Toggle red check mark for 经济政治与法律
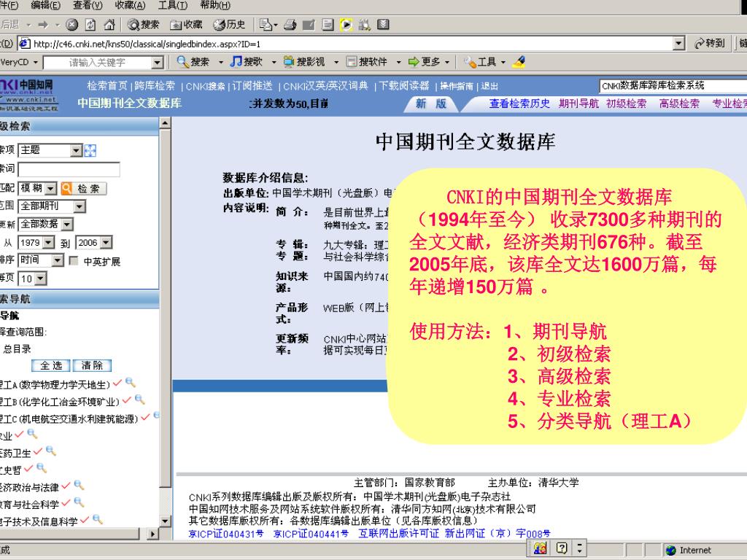This screenshot has height=560, width=747. [x=66, y=486]
